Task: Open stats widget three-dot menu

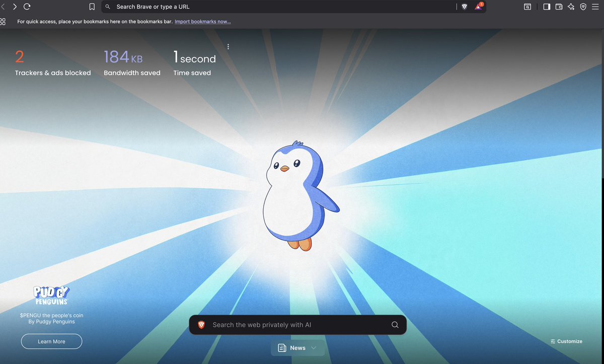Action: [228, 46]
